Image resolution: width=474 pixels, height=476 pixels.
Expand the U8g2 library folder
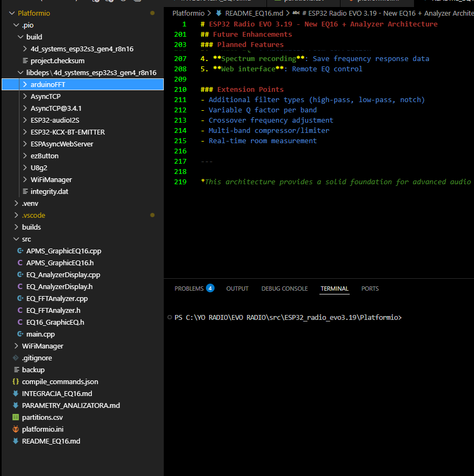click(x=25, y=167)
